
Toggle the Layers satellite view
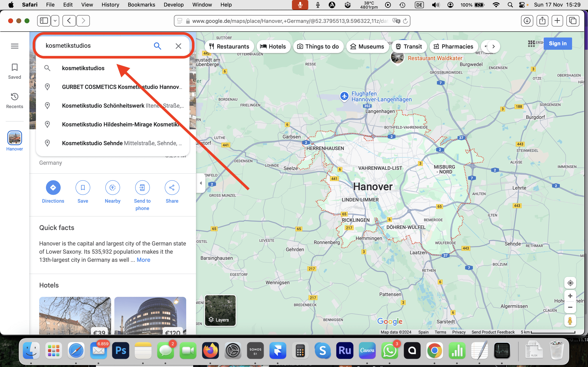pyautogui.click(x=220, y=311)
